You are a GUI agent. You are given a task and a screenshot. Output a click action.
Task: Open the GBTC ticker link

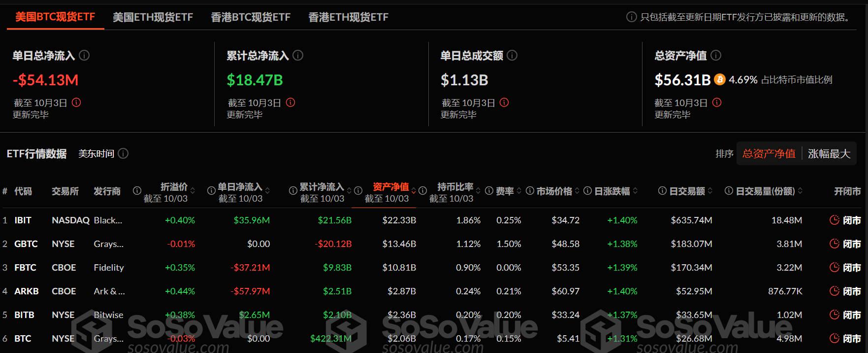coord(26,244)
